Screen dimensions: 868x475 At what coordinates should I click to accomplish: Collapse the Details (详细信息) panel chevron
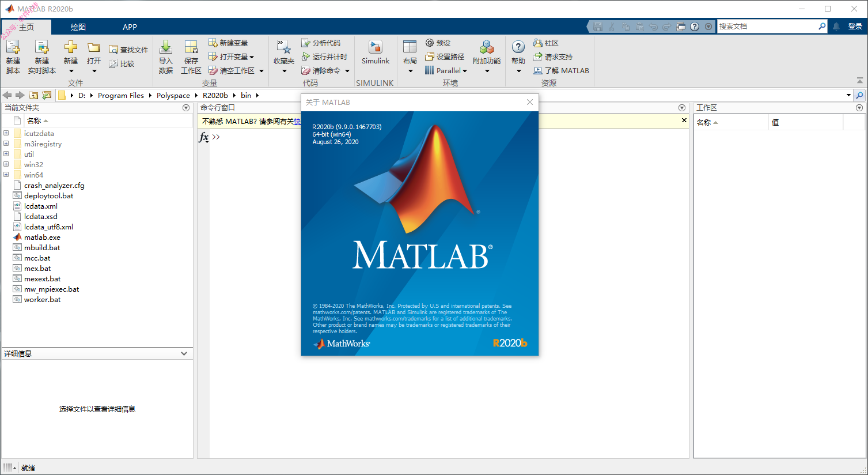(x=184, y=353)
